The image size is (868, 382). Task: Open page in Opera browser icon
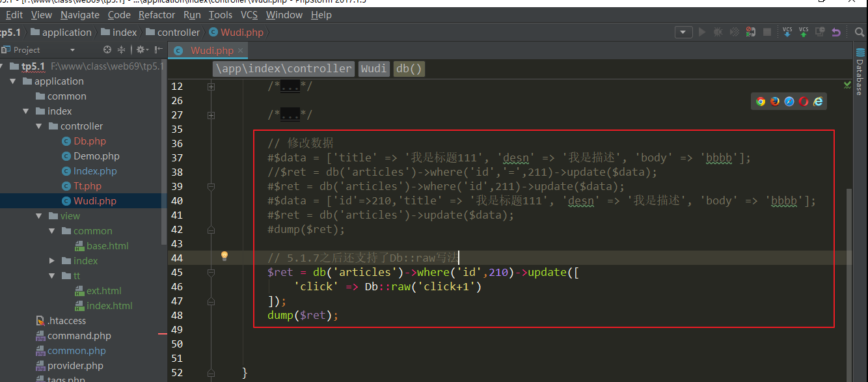pos(804,101)
